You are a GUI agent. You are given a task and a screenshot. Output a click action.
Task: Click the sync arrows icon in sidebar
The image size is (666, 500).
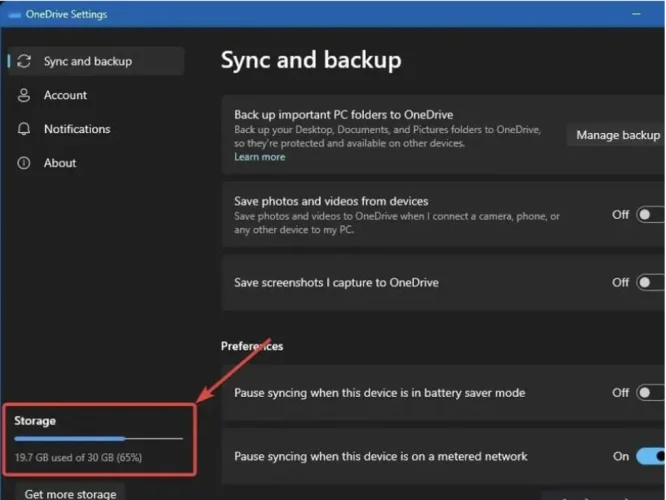tap(25, 61)
